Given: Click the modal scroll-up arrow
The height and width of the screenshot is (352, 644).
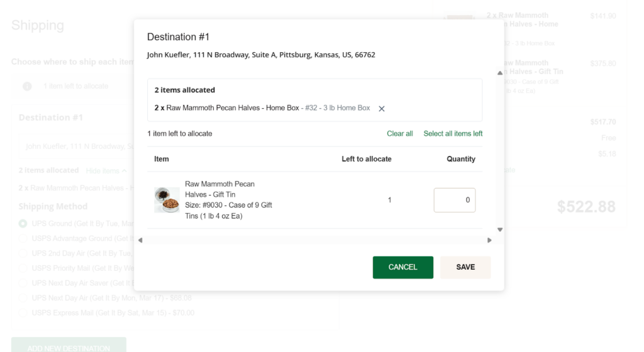Looking at the screenshot, I should click(x=500, y=73).
